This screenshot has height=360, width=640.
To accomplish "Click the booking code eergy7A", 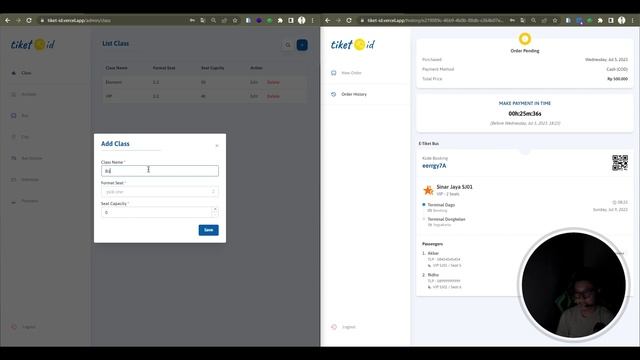I will (434, 166).
